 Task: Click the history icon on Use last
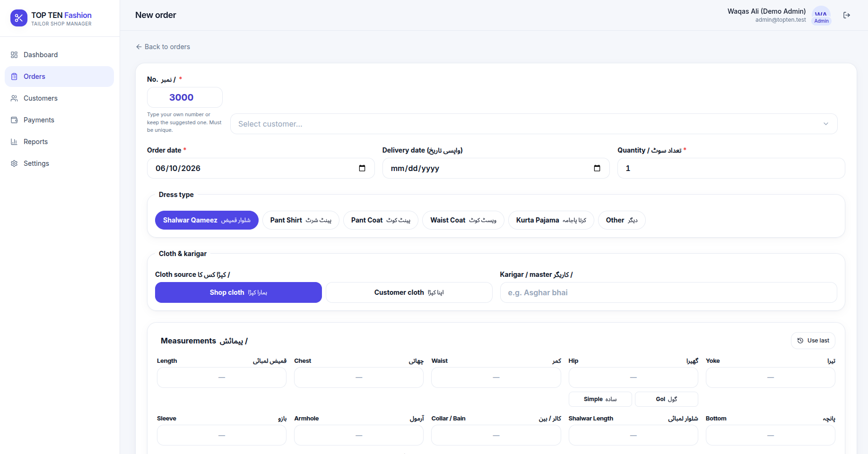coord(800,341)
